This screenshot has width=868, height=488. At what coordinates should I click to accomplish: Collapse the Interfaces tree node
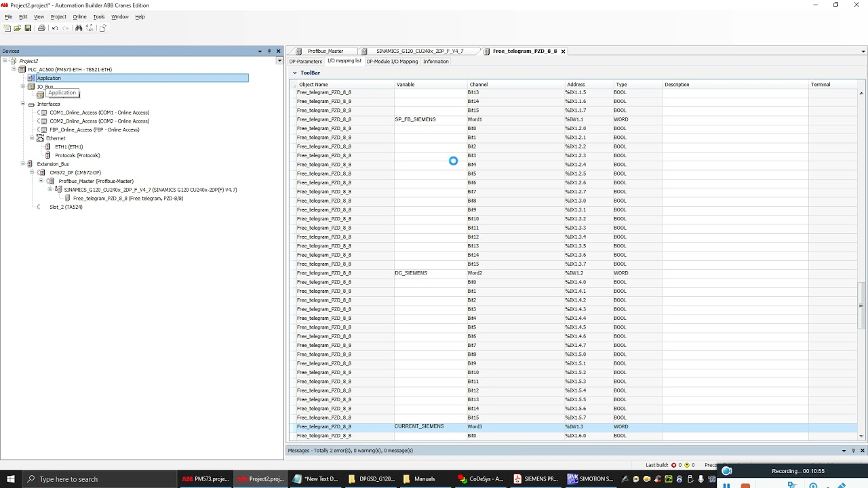(22, 104)
